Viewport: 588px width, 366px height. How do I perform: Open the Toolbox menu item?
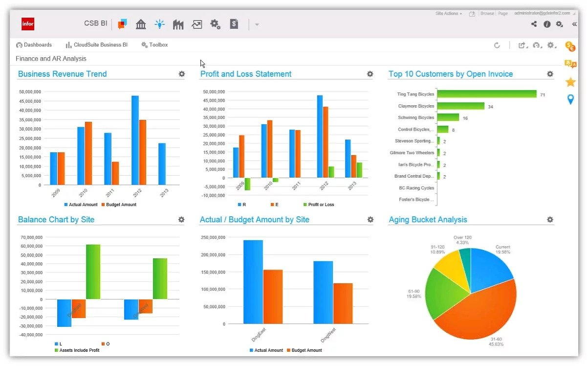[154, 45]
